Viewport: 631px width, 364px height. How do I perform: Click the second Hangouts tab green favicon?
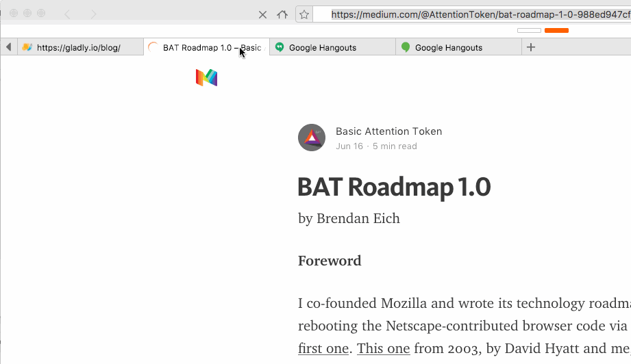coord(405,47)
